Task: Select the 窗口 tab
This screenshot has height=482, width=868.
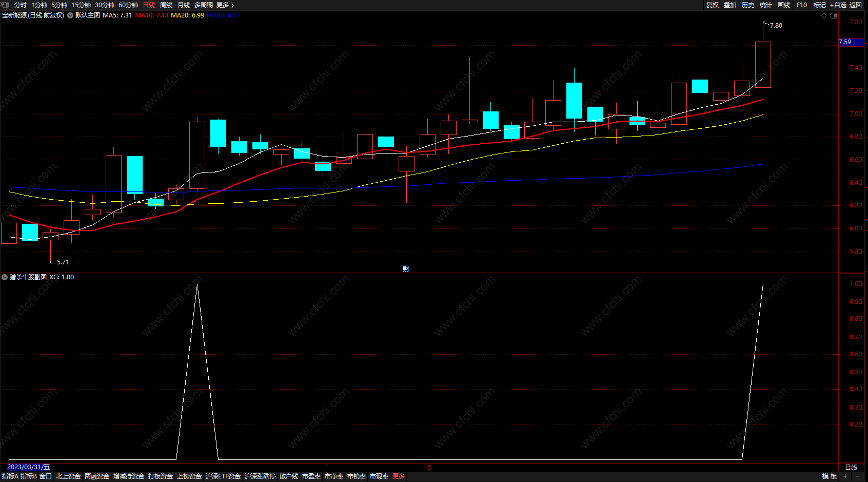Action: pos(46,476)
